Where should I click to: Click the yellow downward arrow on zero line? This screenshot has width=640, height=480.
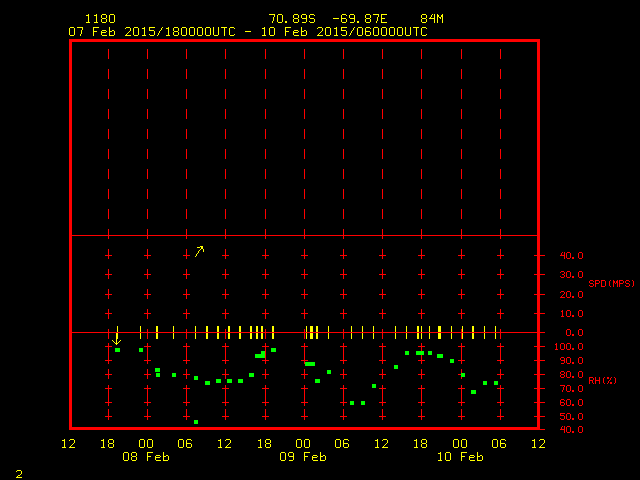(117, 338)
